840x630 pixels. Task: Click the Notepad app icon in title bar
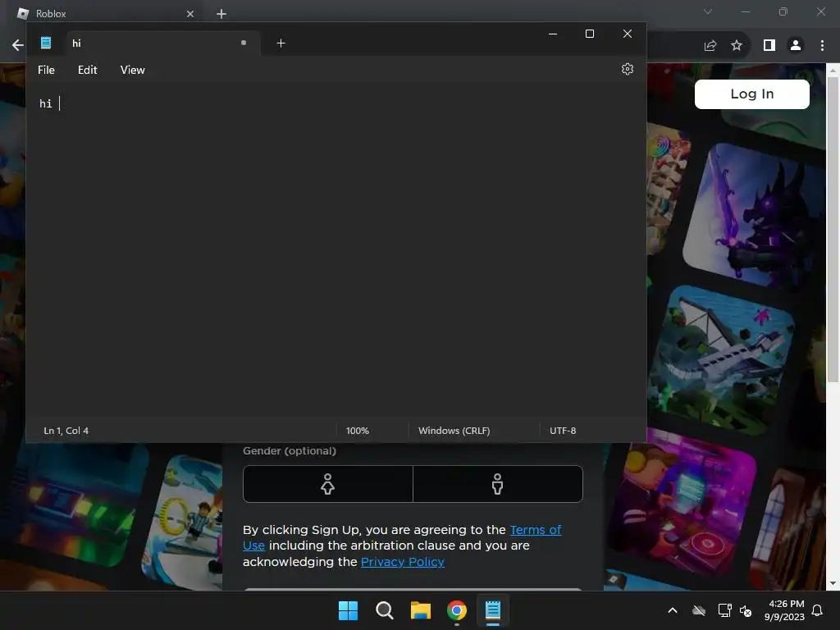[x=46, y=43]
